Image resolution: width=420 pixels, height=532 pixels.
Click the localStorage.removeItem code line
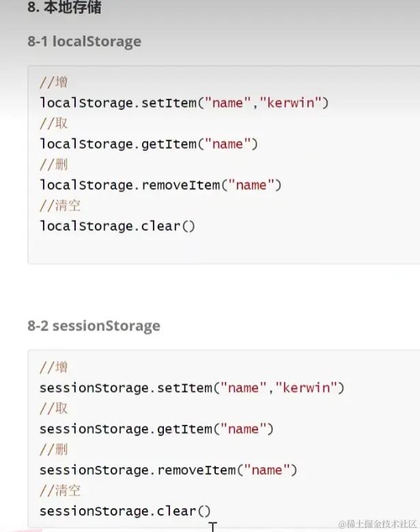point(160,185)
